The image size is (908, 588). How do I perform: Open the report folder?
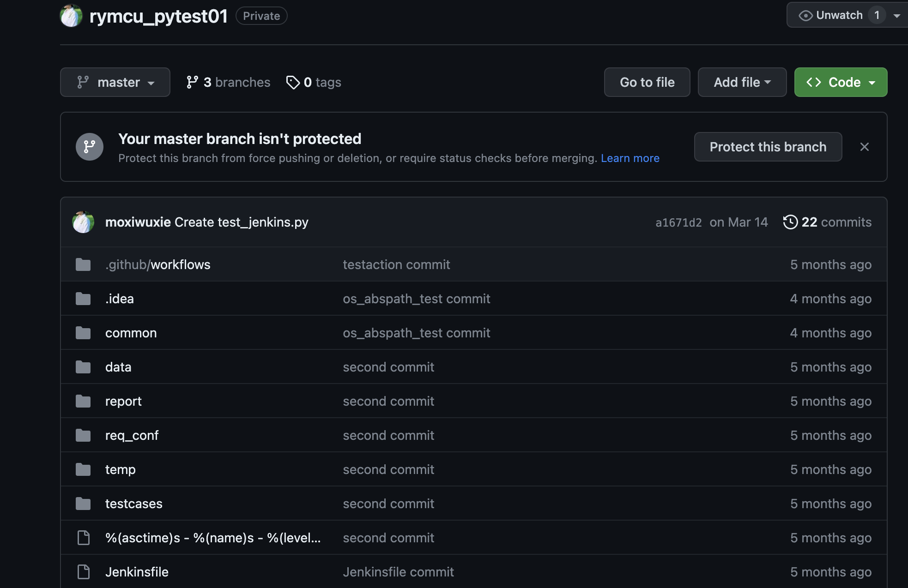(123, 401)
